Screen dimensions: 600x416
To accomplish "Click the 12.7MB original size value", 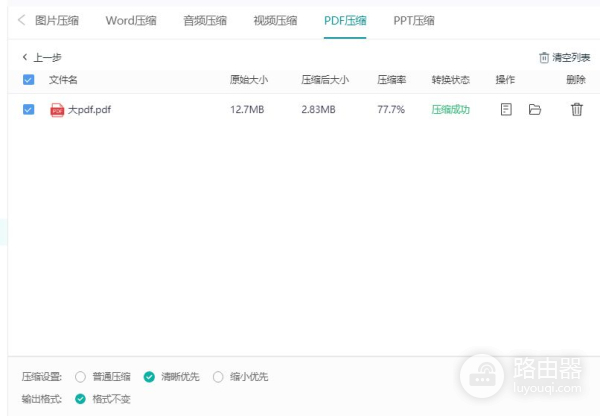I will pyautogui.click(x=247, y=110).
